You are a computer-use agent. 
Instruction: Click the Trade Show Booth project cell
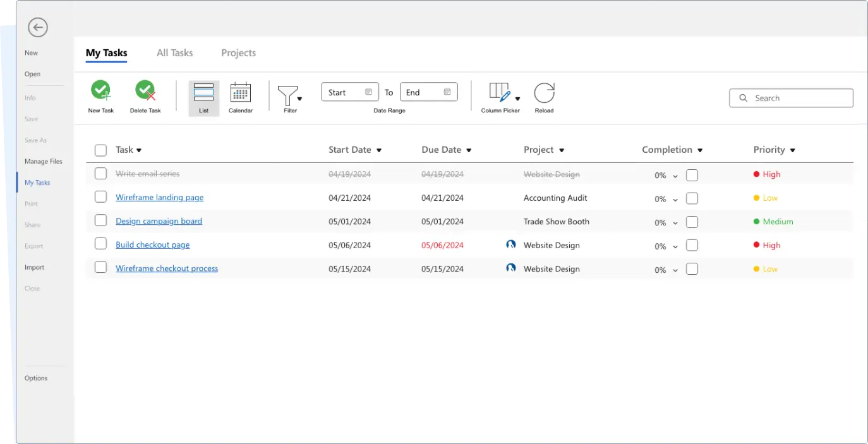(x=557, y=222)
